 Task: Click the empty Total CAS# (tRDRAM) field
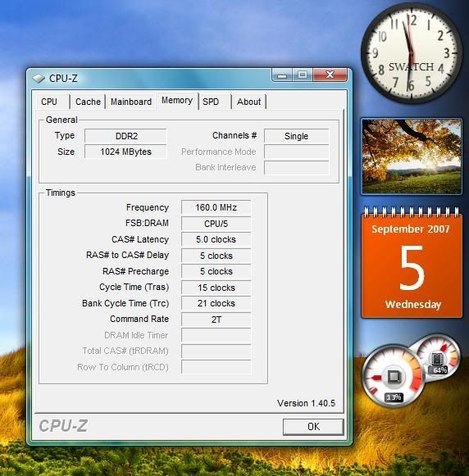216,351
